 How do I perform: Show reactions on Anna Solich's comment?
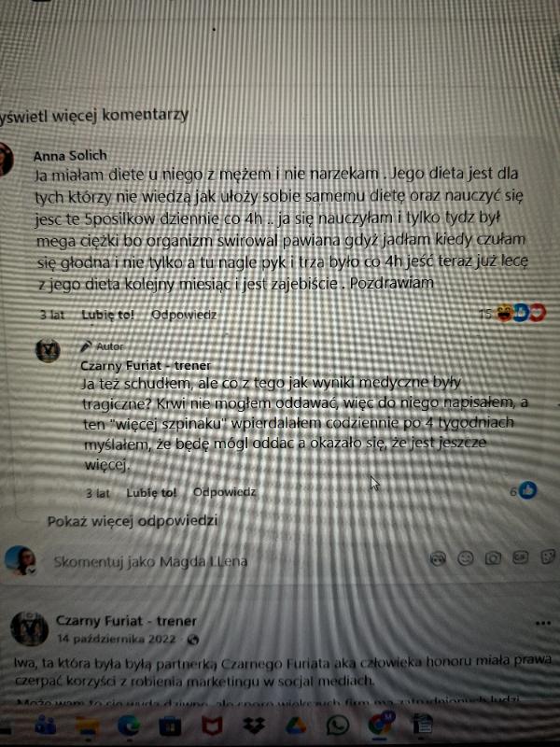(512, 314)
